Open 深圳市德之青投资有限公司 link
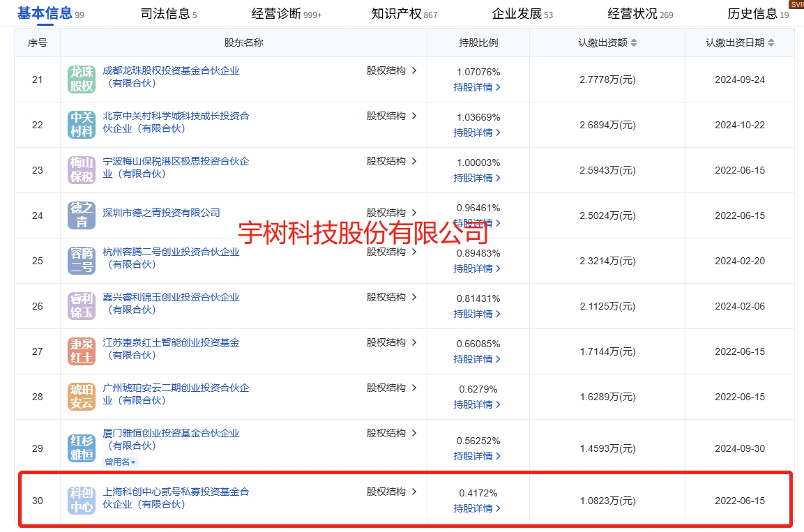804x532 pixels. click(161, 213)
